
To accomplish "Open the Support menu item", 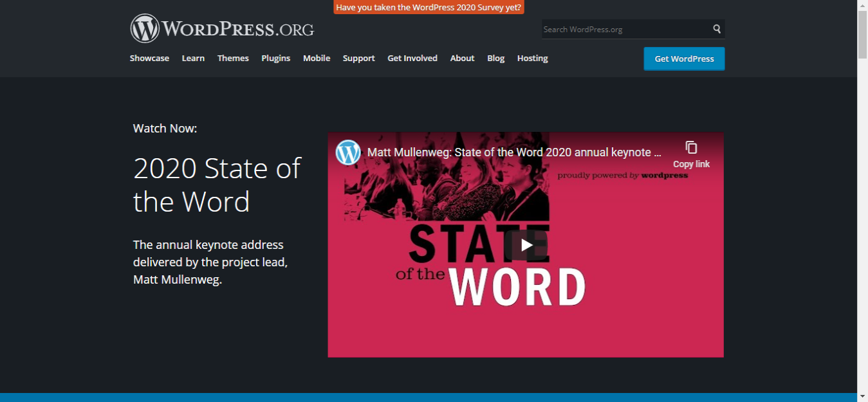I will (x=358, y=58).
